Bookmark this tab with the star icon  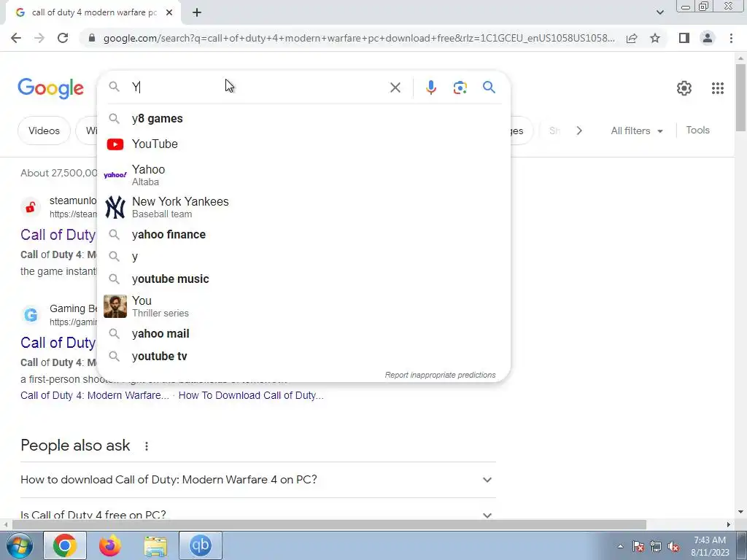point(655,38)
